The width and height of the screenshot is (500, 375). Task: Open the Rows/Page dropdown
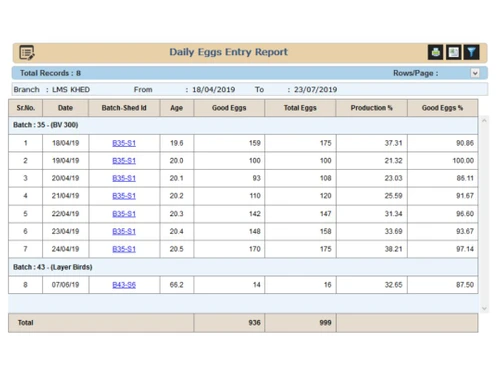pos(475,73)
